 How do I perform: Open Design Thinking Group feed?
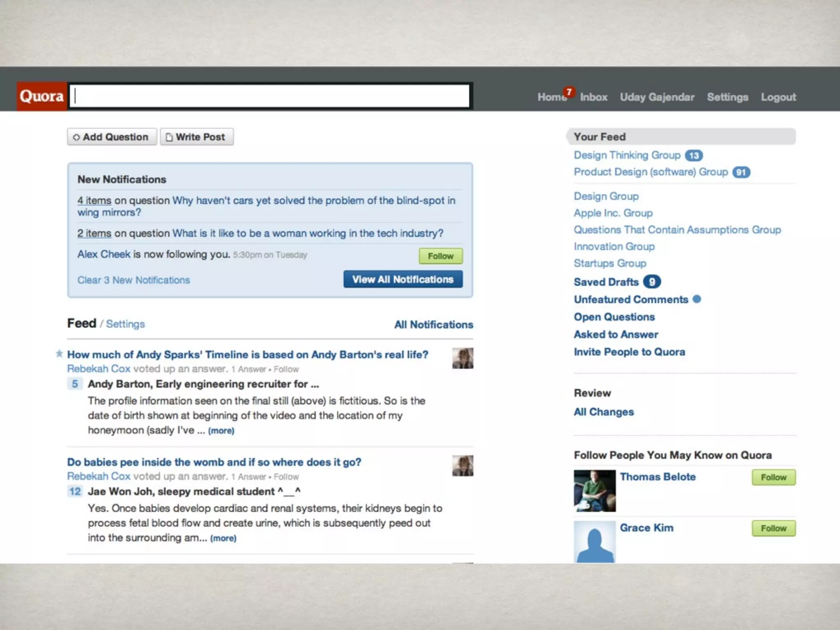[627, 155]
